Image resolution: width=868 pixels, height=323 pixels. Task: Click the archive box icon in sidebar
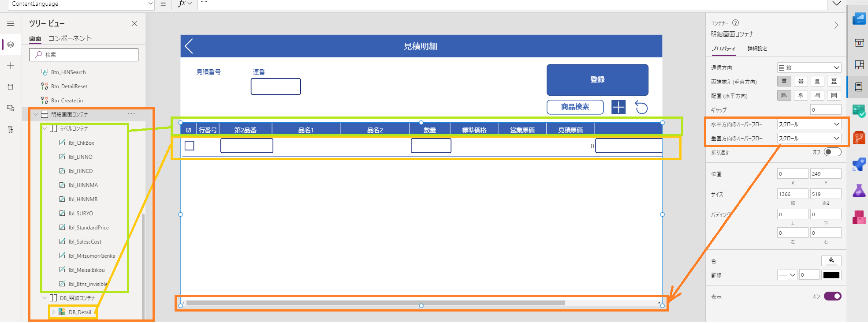click(x=859, y=43)
